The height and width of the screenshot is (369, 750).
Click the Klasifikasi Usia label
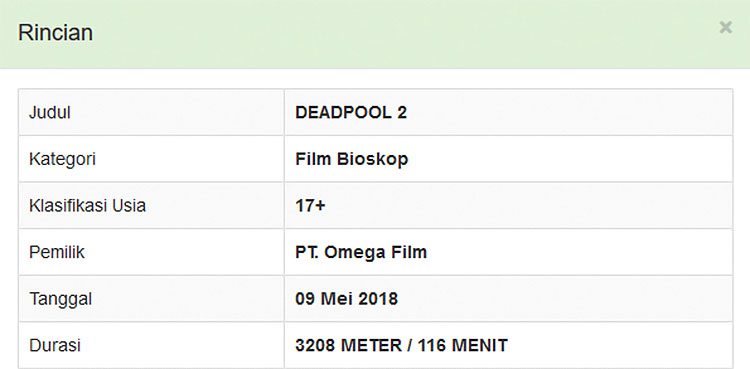pos(87,206)
